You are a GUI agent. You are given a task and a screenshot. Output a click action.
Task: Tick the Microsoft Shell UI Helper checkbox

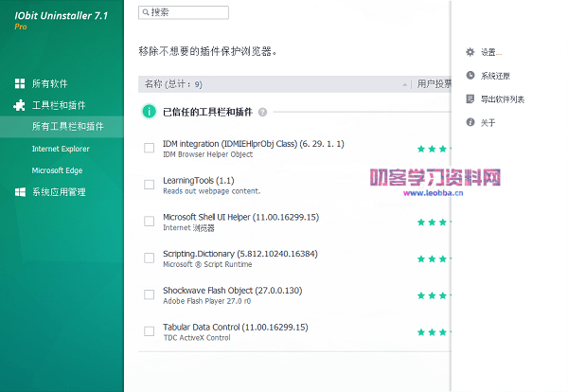pos(149,221)
